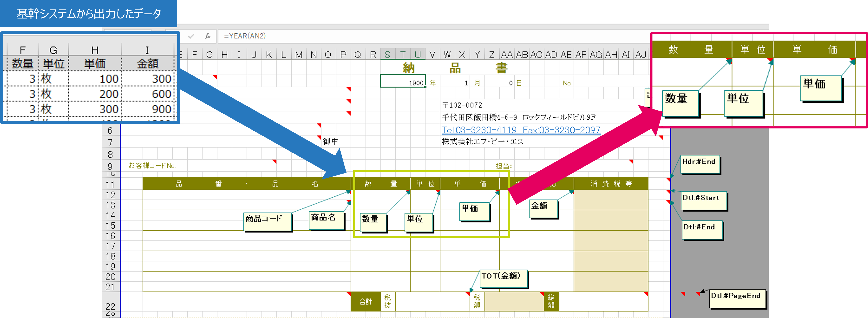
Task: Select column header W
Action: (x=447, y=54)
